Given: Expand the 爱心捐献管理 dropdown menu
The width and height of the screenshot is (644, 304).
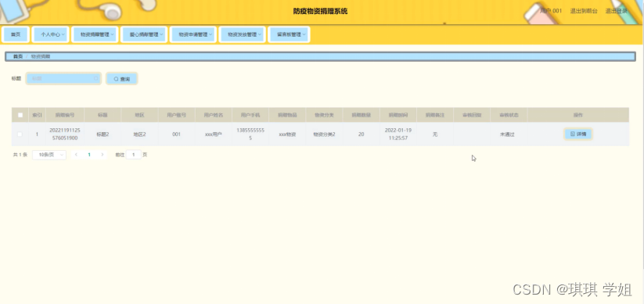Looking at the screenshot, I should 144,35.
